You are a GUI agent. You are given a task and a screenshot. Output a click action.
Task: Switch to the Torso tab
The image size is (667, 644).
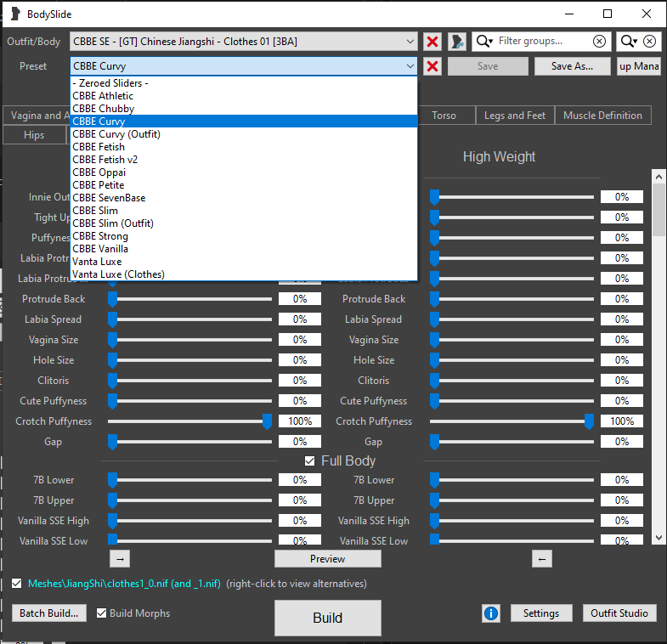pyautogui.click(x=446, y=116)
